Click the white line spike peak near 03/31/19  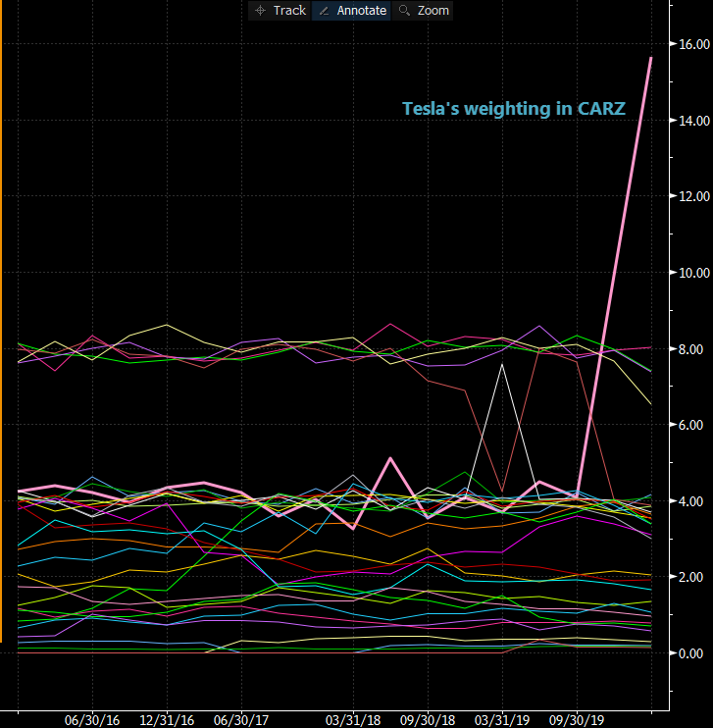click(x=502, y=365)
